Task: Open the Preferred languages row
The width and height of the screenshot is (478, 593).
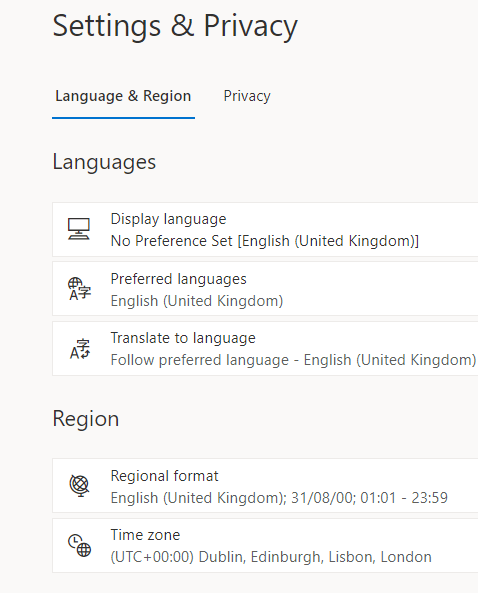Action: pyautogui.click(x=265, y=289)
